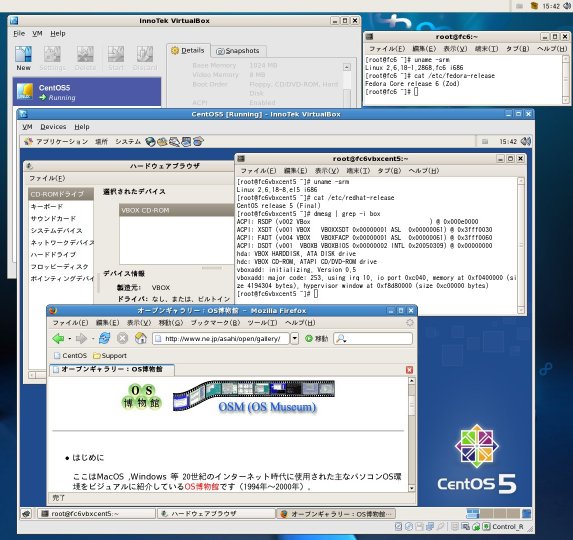573x540 pixels.
Task: Click the New VM icon in VirtualBox
Action: tap(23, 58)
